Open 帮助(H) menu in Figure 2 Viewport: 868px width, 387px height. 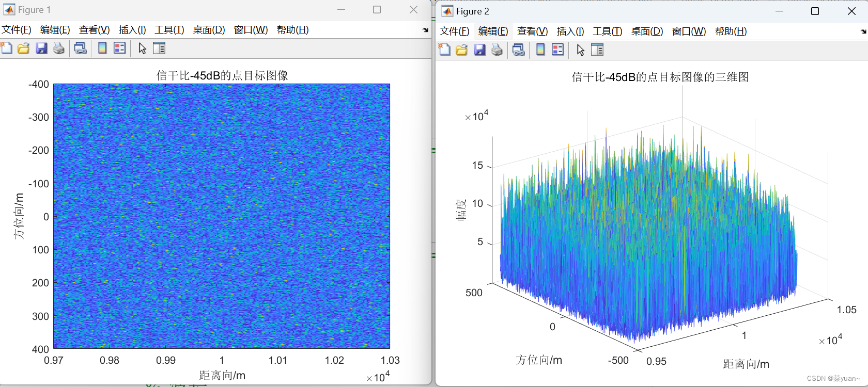[731, 31]
